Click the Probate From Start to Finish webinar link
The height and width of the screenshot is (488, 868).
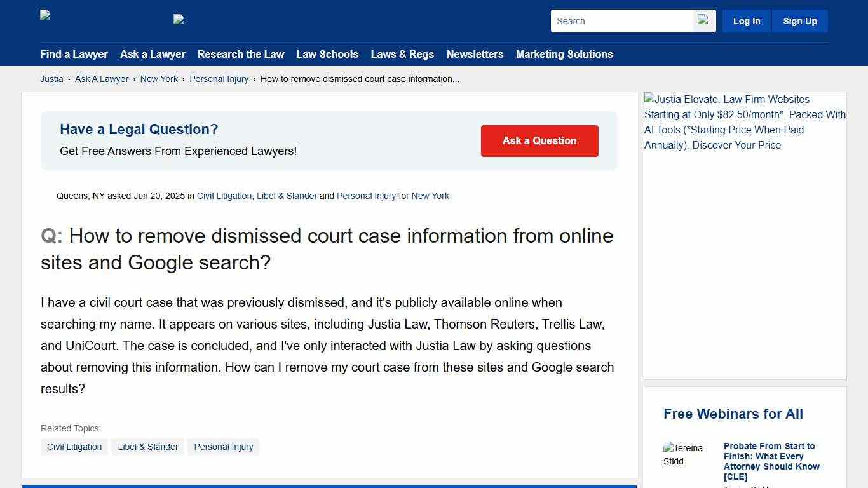(x=771, y=461)
